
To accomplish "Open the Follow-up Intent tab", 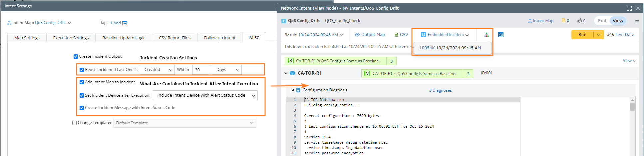I will click(220, 38).
